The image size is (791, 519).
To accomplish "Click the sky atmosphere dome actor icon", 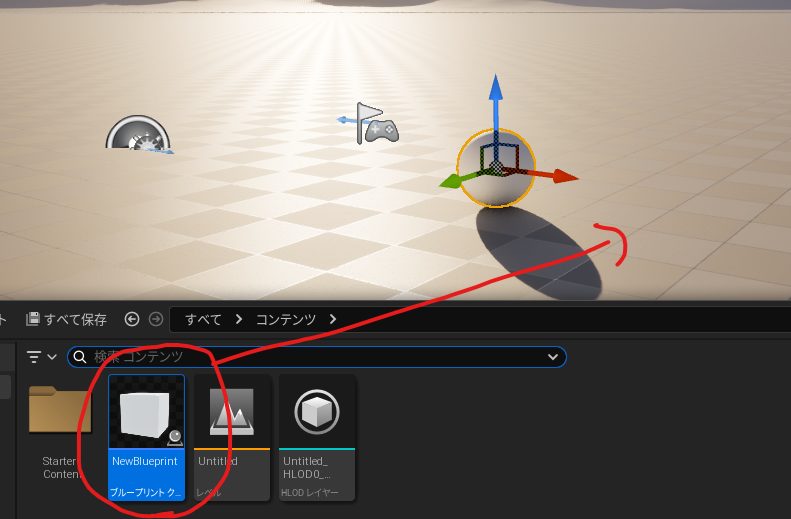I will (x=138, y=136).
